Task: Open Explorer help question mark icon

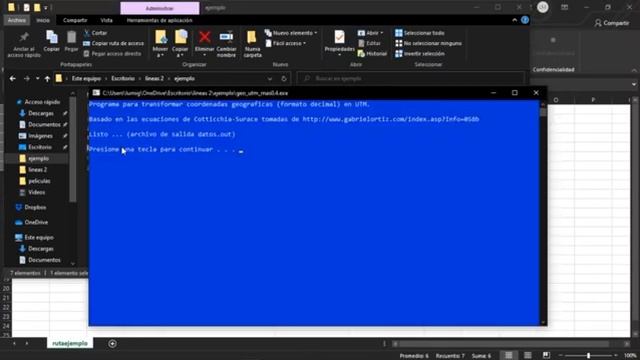Action: (525, 20)
